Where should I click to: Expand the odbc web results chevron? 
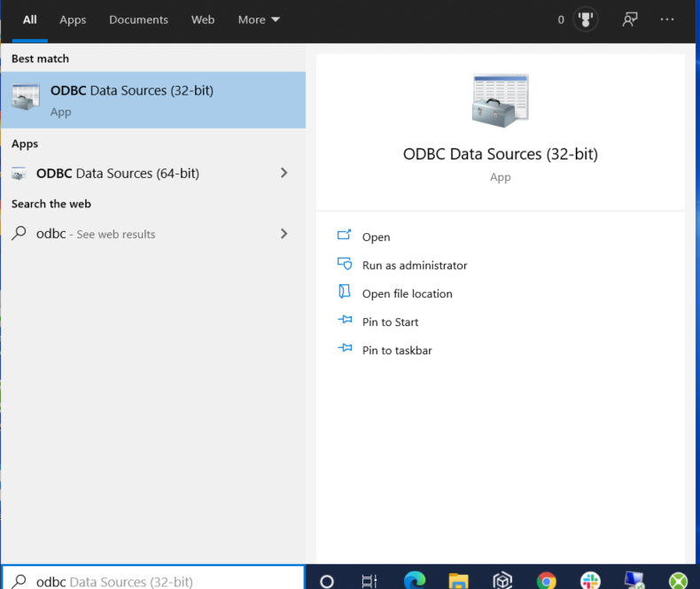click(284, 234)
